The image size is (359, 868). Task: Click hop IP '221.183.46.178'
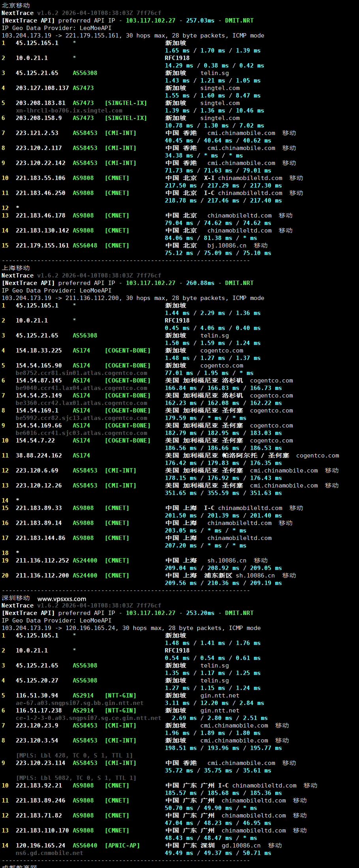click(41, 216)
